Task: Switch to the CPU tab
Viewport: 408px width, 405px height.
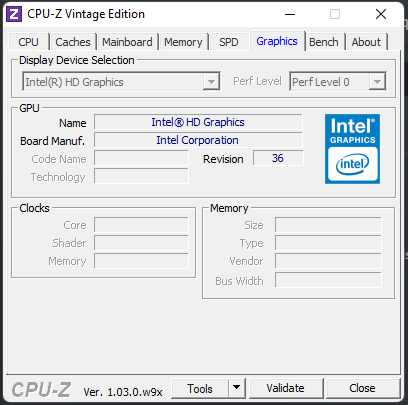Action: 28,42
